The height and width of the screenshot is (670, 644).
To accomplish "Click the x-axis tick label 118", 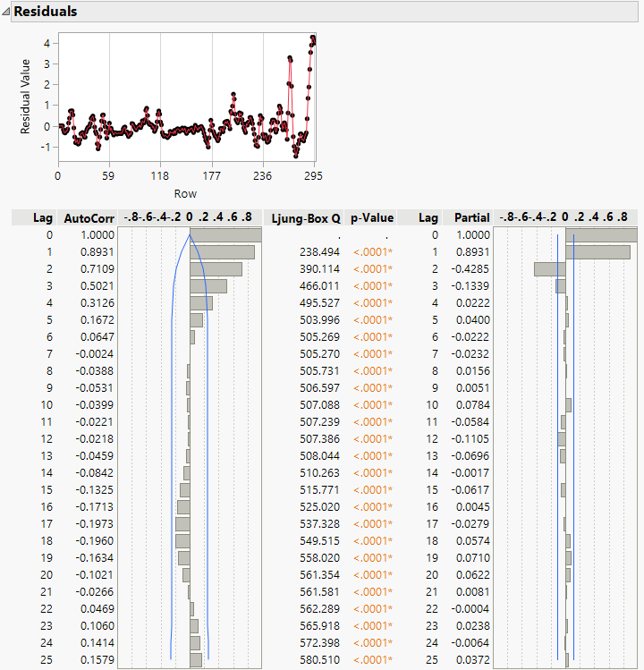I will point(160,176).
